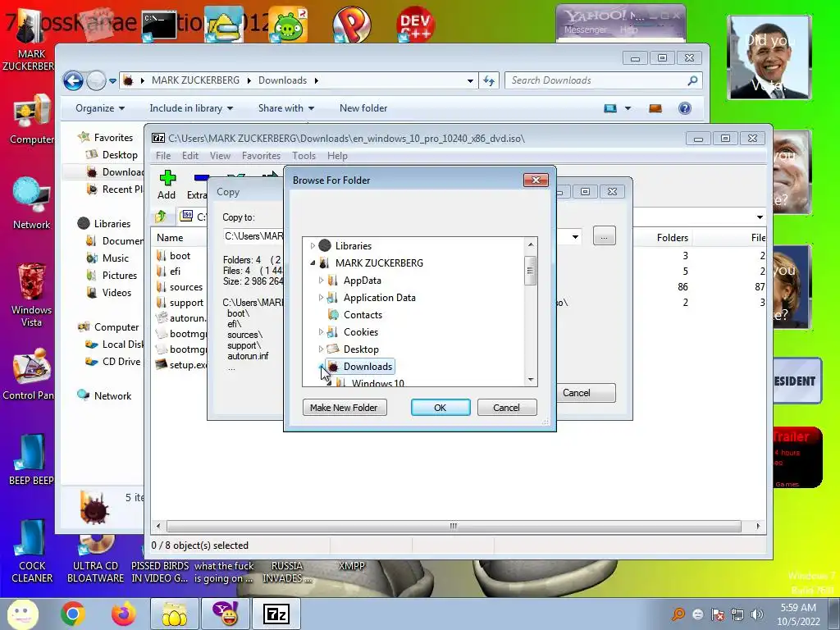Open the Computer desktop icon
840x630 pixels.
(32, 120)
